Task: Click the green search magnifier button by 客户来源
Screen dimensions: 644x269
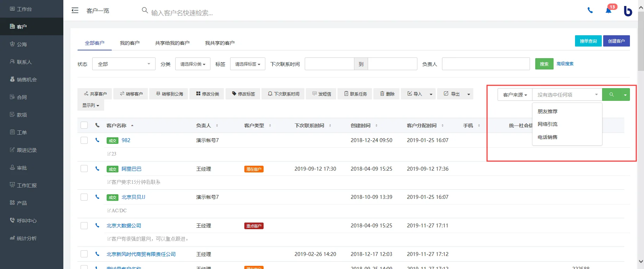Action: pos(611,94)
